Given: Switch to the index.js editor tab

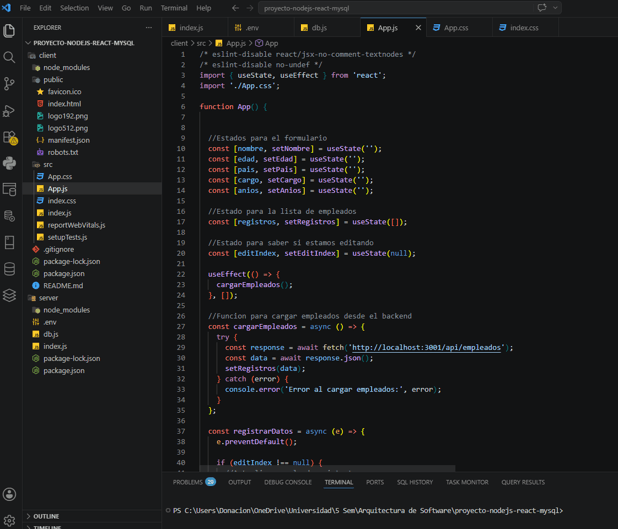Looking at the screenshot, I should 195,28.
